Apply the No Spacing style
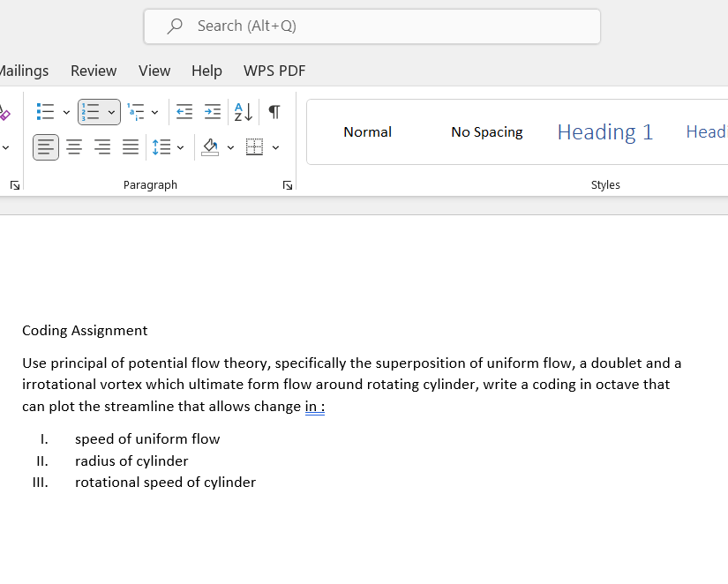The width and height of the screenshot is (728, 584). (486, 131)
